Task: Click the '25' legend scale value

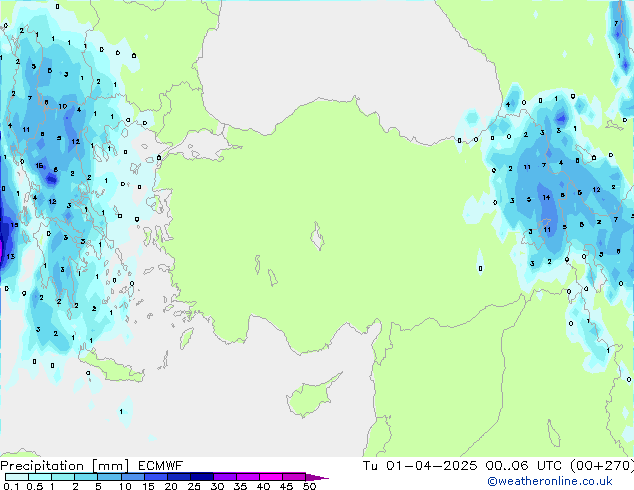Action: coord(194,486)
